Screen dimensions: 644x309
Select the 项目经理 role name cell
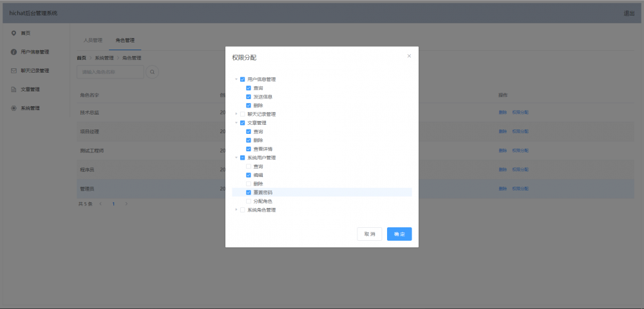(x=89, y=131)
